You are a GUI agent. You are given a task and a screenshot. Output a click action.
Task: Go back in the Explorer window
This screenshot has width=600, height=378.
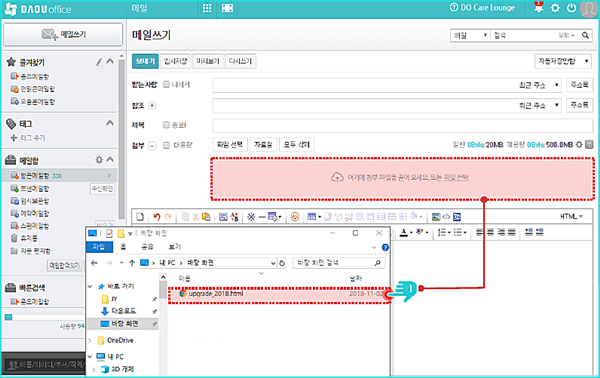tap(95, 263)
